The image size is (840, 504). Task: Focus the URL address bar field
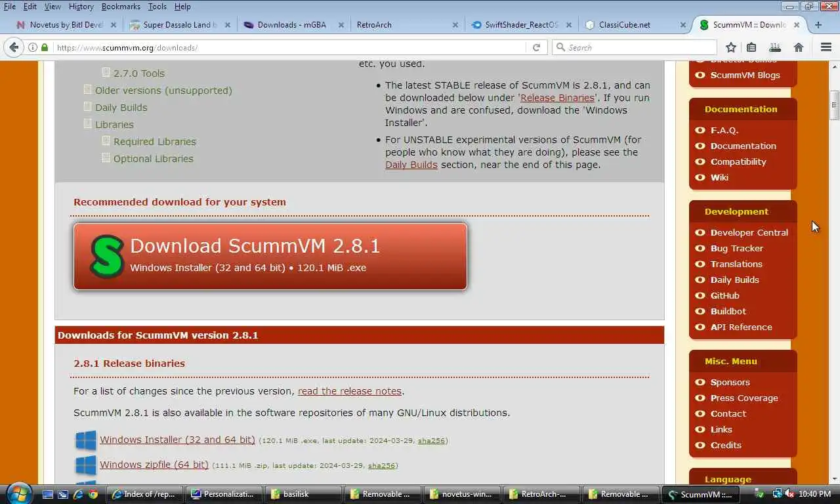coord(289,47)
